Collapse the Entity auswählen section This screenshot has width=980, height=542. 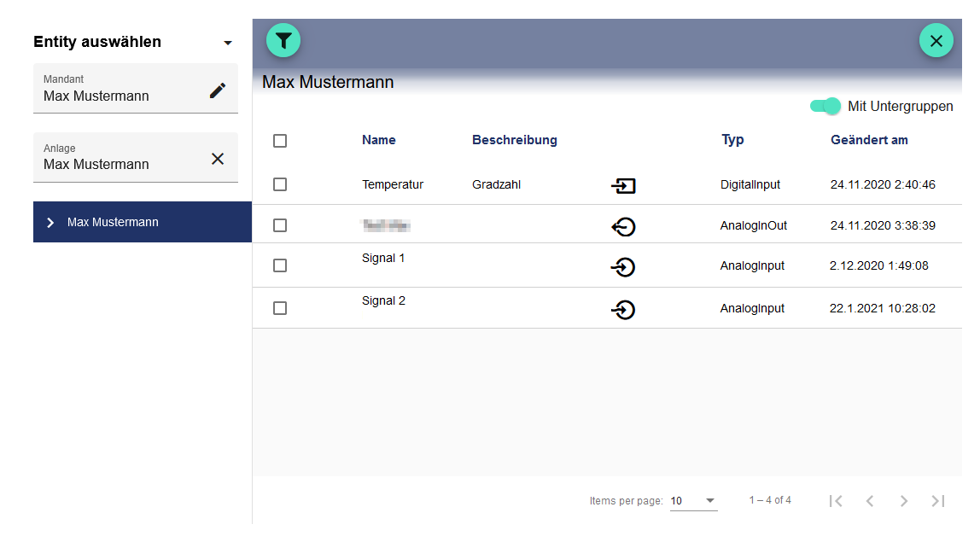(x=227, y=41)
